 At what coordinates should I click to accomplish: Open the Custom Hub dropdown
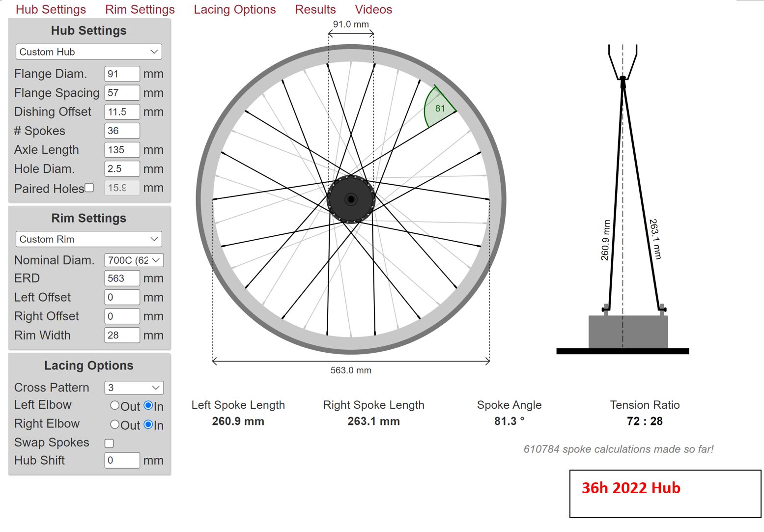coord(89,52)
